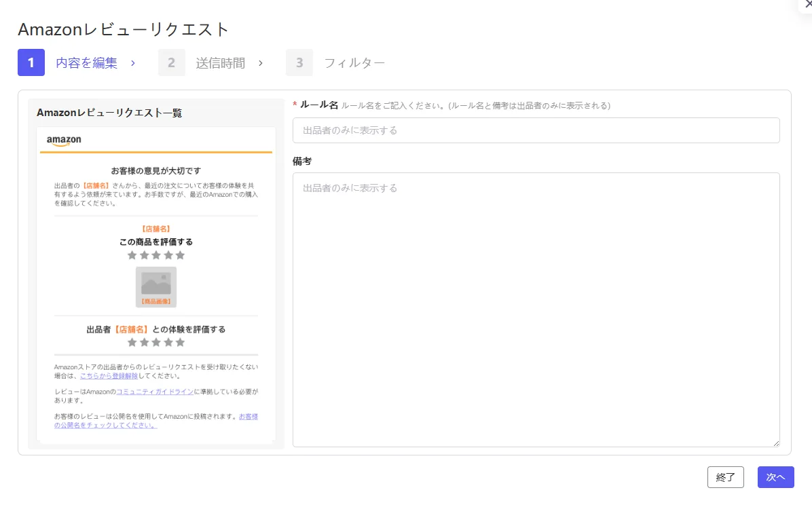
Task: Click the first star under この商品を評価する
Action: (x=132, y=255)
